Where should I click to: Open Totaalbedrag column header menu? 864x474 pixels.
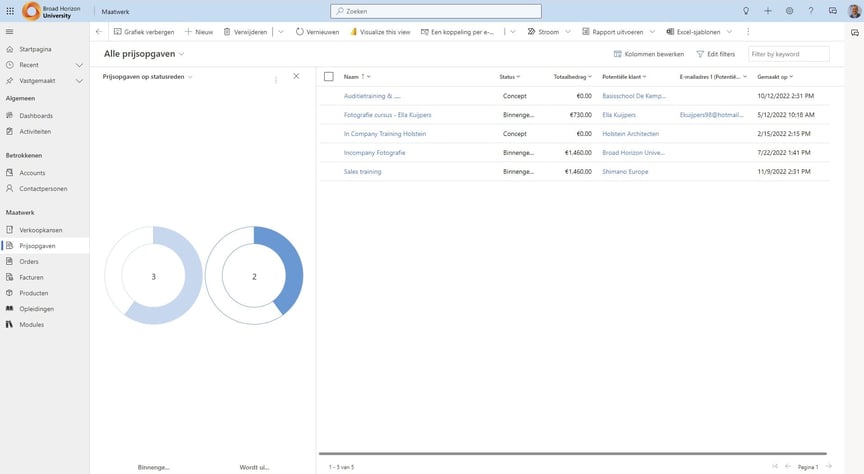click(573, 77)
